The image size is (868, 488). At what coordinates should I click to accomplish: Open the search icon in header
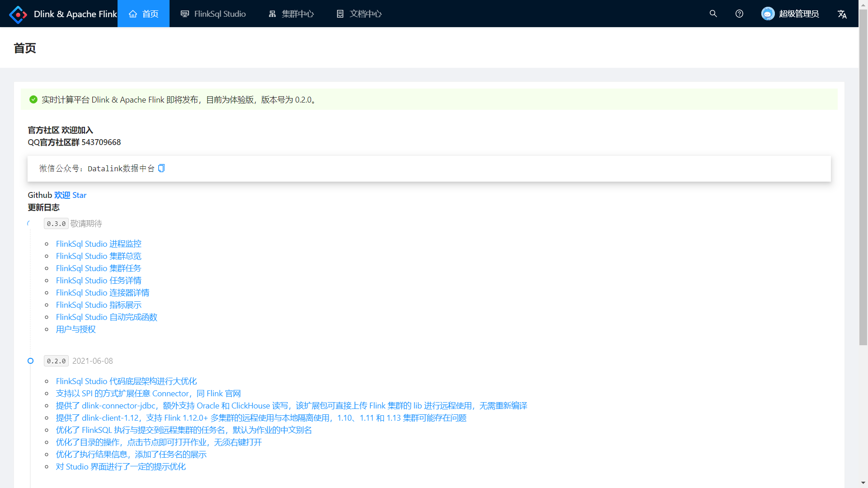[713, 14]
